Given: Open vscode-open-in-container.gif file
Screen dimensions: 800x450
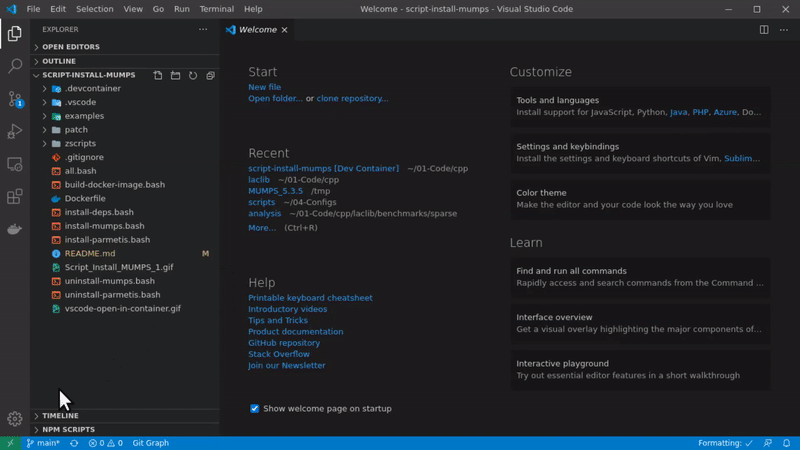Looking at the screenshot, I should coord(125,309).
